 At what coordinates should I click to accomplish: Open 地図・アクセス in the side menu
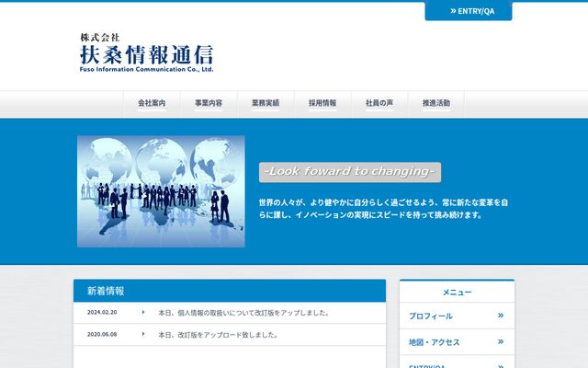point(458,342)
